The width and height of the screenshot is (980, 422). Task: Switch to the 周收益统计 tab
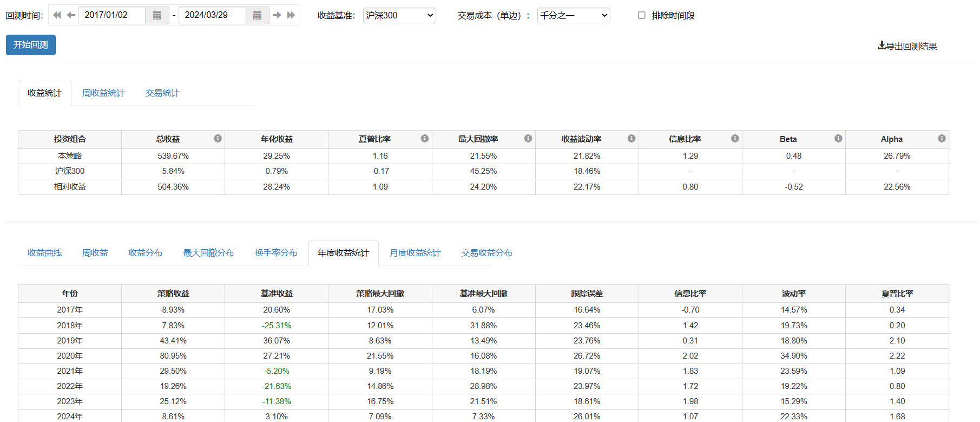pos(103,93)
